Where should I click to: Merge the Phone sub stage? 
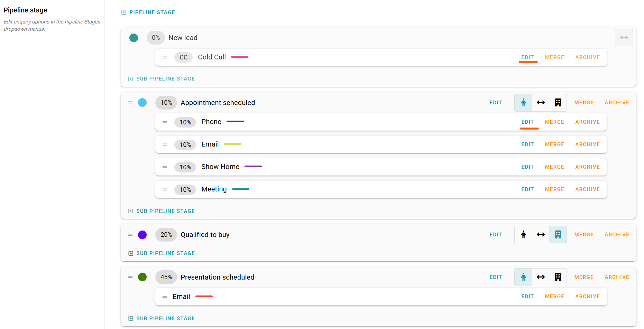[554, 122]
